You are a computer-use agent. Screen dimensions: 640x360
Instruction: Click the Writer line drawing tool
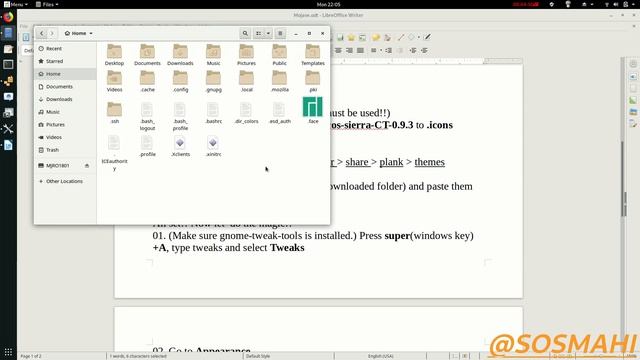click(401, 38)
